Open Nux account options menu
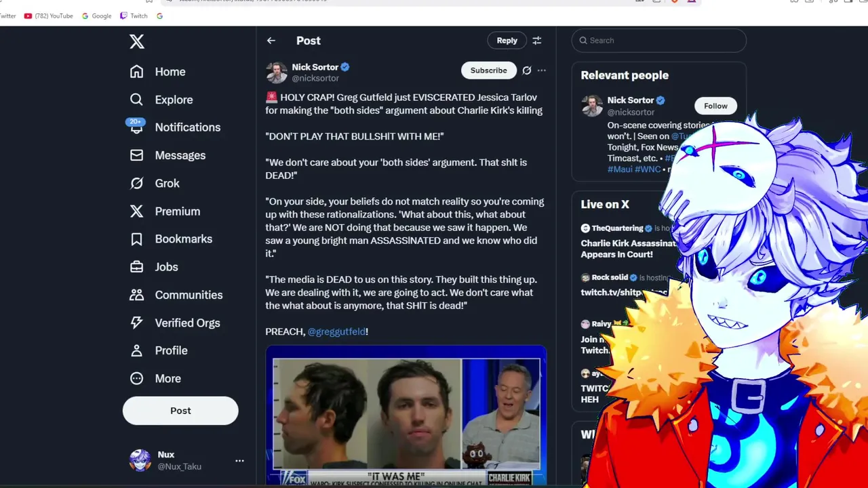The width and height of the screenshot is (868, 488). [239, 461]
